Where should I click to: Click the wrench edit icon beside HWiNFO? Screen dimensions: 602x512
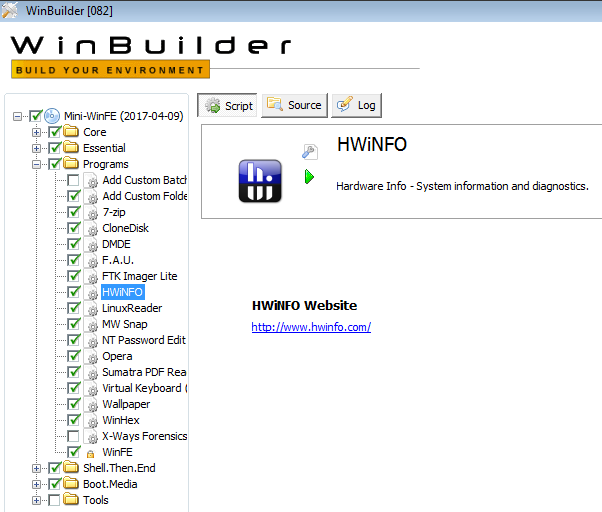point(310,152)
